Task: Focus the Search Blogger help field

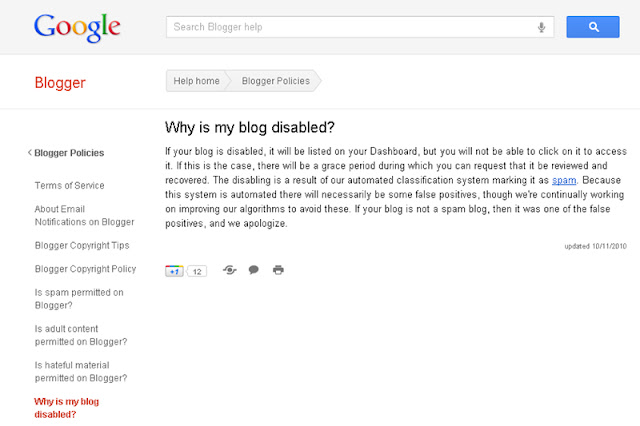Action: [360, 27]
